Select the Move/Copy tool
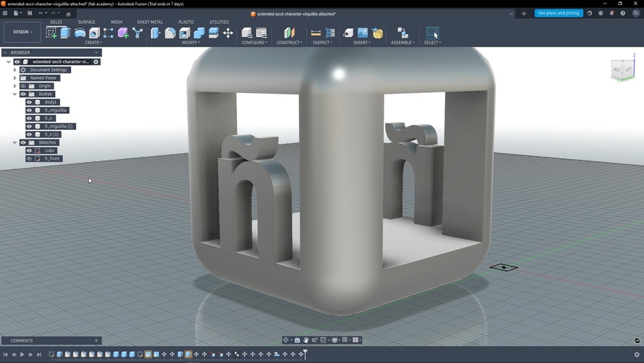Viewport: 644px width, 363px height. tap(228, 33)
